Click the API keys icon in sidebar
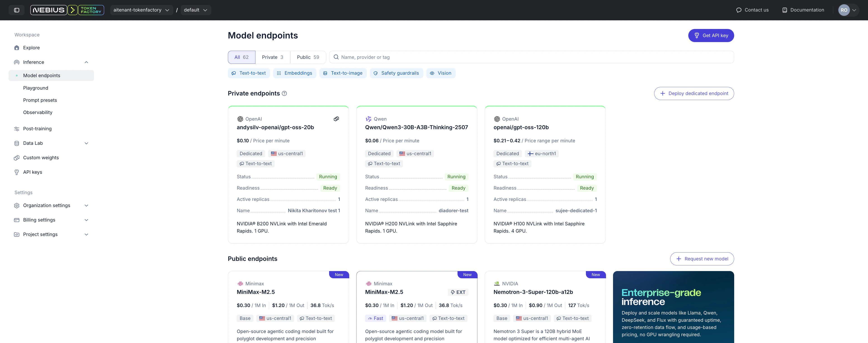This screenshot has width=868, height=343. click(x=17, y=172)
